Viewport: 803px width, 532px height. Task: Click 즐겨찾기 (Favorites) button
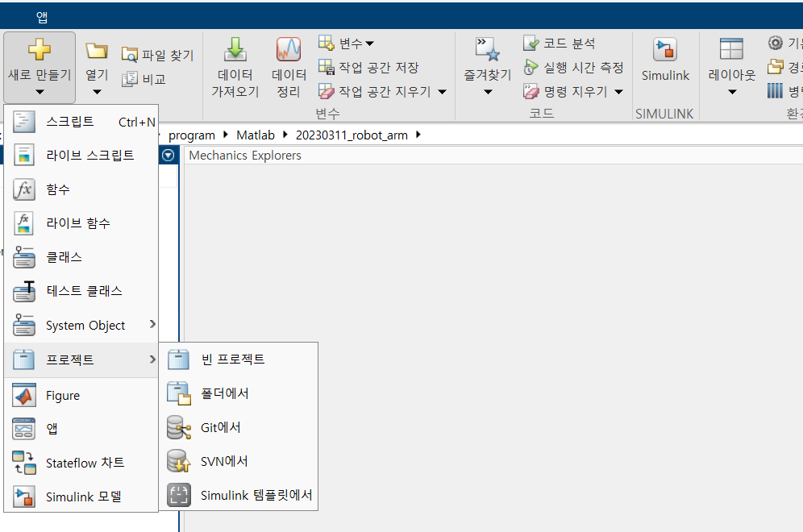486,67
